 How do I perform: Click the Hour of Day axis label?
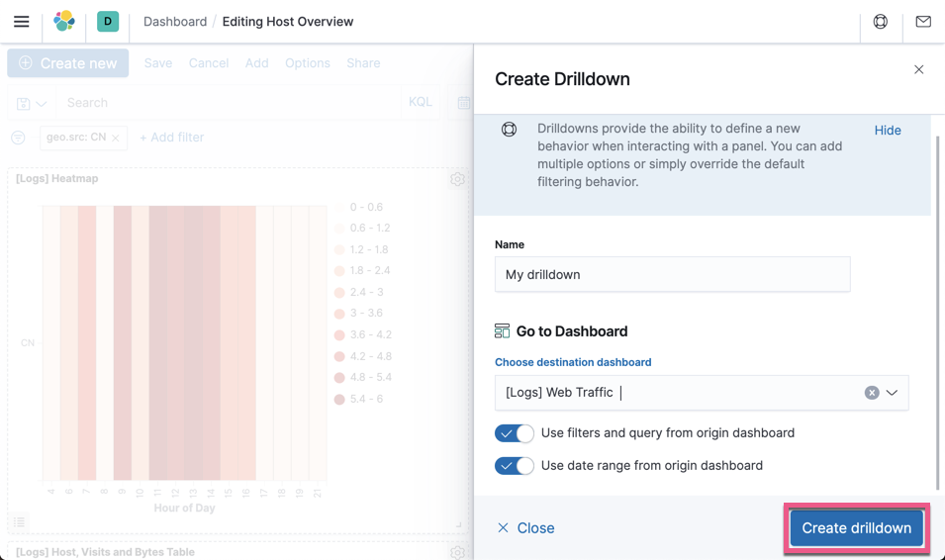pos(184,509)
